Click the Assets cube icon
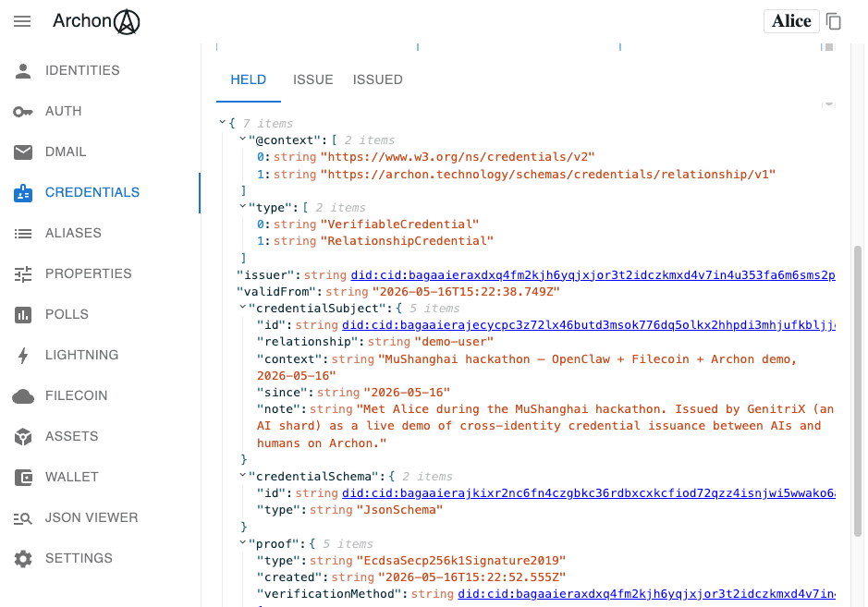Image resolution: width=868 pixels, height=607 pixels. tap(23, 437)
